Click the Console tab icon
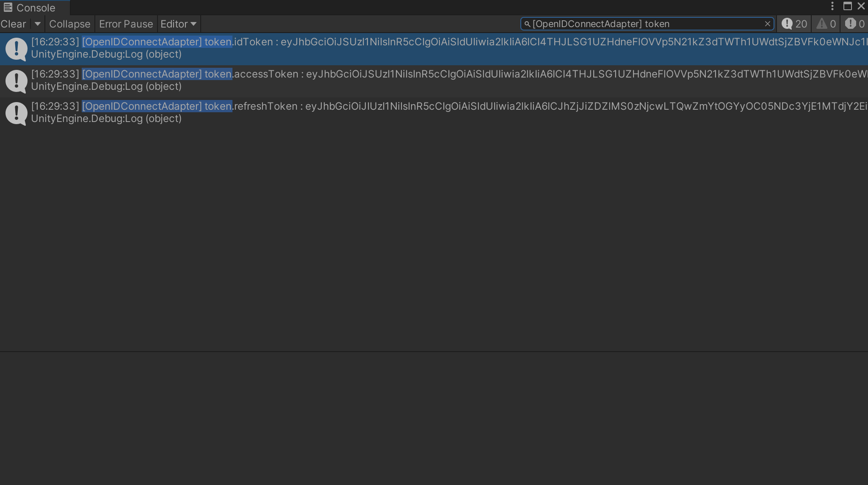 pyautogui.click(x=8, y=8)
